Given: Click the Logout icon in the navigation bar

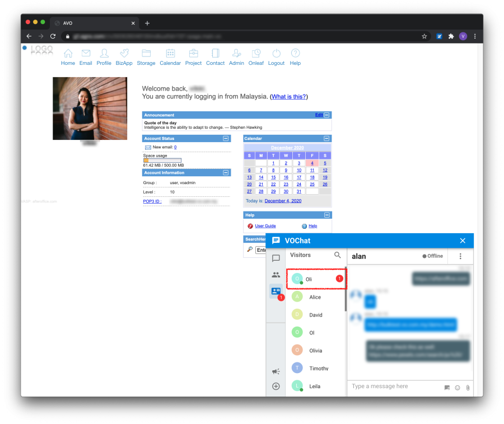Looking at the screenshot, I should pos(276,56).
